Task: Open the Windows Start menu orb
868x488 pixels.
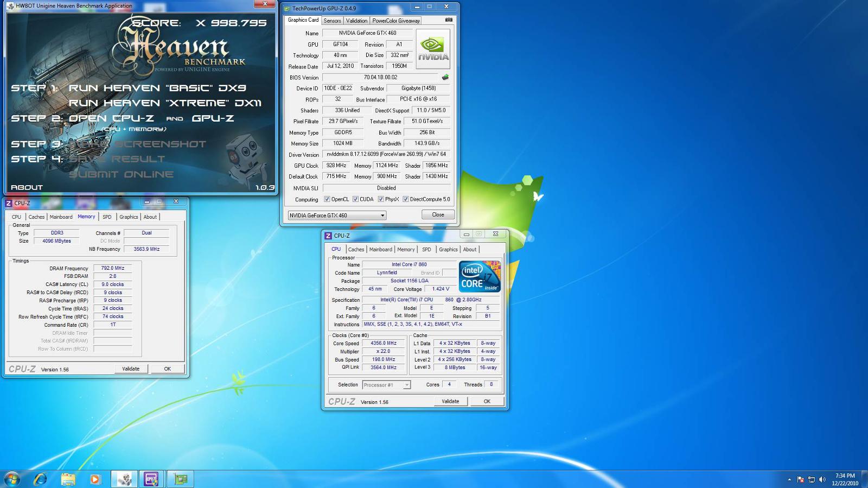Action: 12,479
